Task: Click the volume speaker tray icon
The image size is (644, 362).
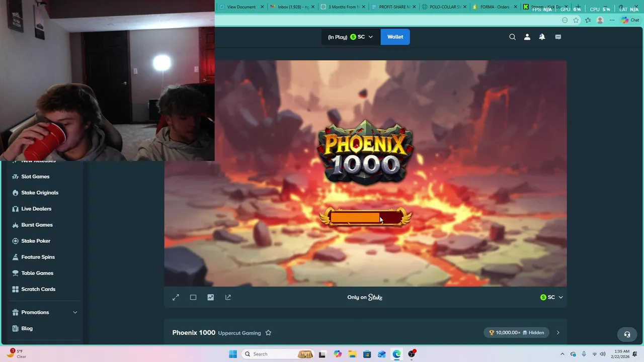Action: coord(603,354)
